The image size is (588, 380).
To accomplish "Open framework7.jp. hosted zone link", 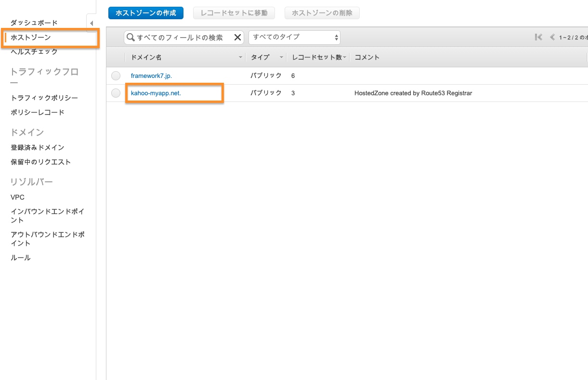I will tap(151, 76).
